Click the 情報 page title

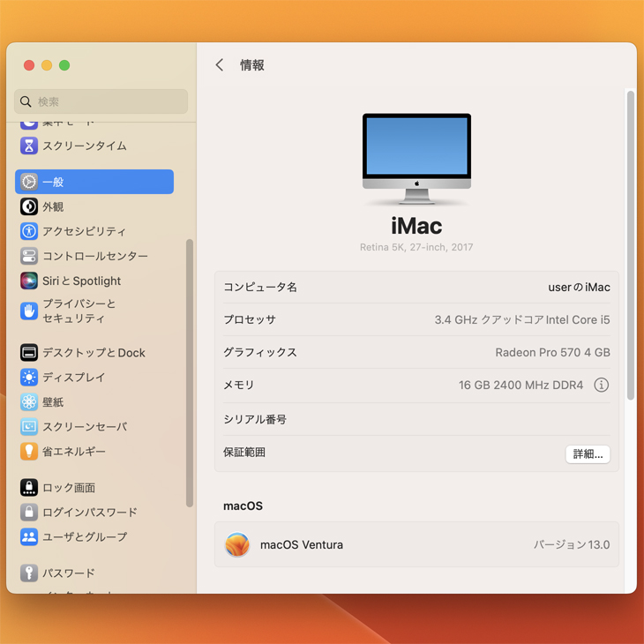pyautogui.click(x=252, y=65)
